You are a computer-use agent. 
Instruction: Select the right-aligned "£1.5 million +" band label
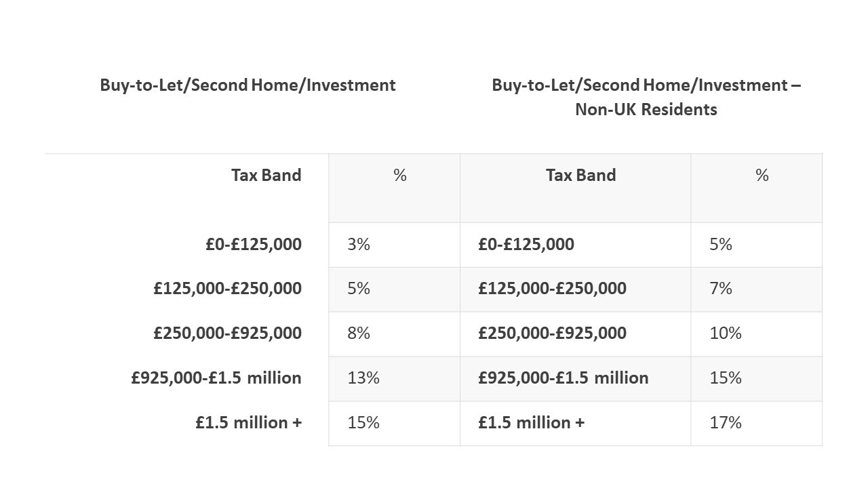(x=248, y=423)
